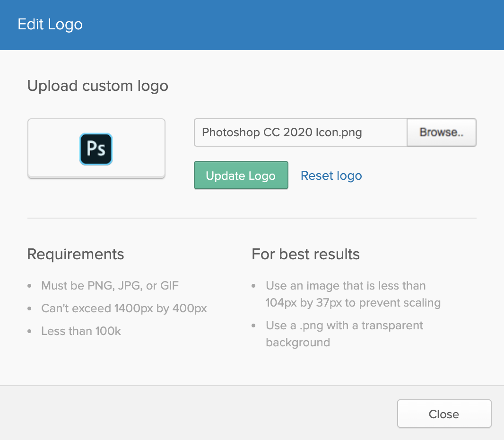Screen dimensions: 504x440
Task: Click the Less than 100k requirement
Action: pyautogui.click(x=81, y=331)
